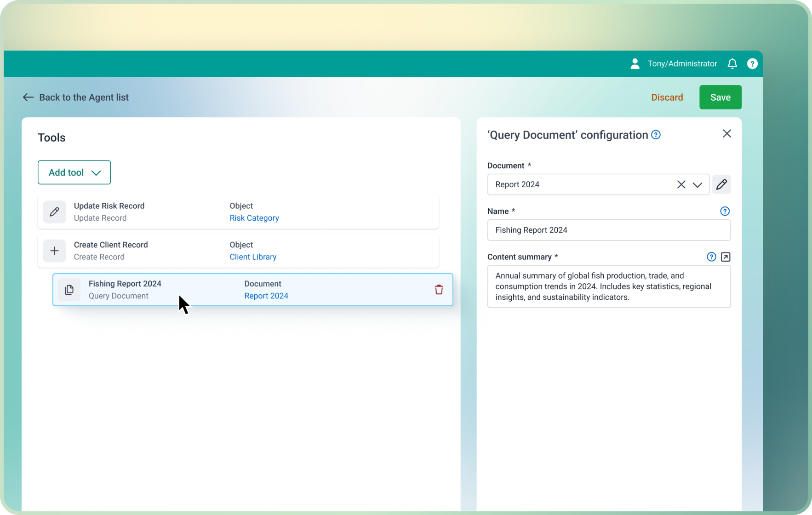This screenshot has height=515, width=812.
Task: Show help for the Name field
Action: 725,211
